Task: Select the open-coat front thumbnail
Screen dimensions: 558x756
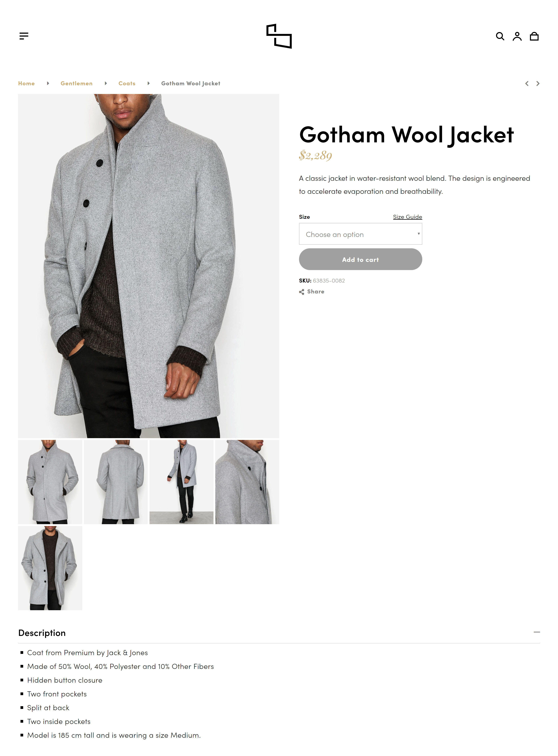Action: [50, 568]
